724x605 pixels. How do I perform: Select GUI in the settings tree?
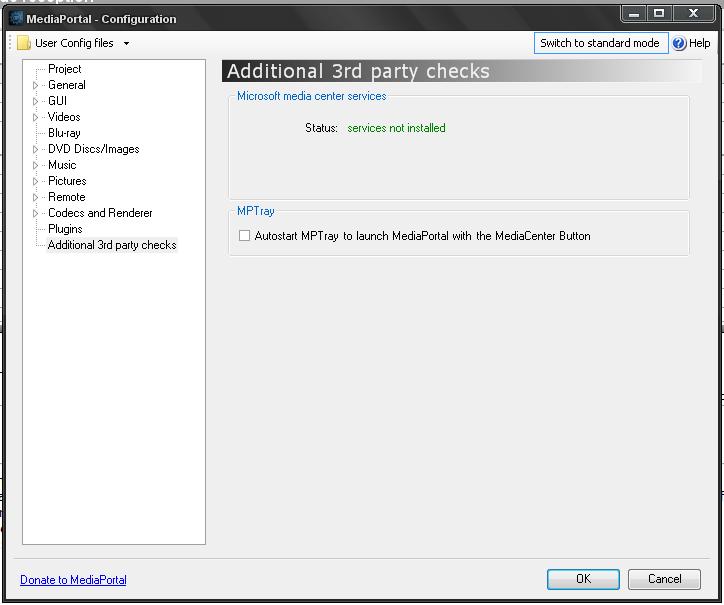57,101
